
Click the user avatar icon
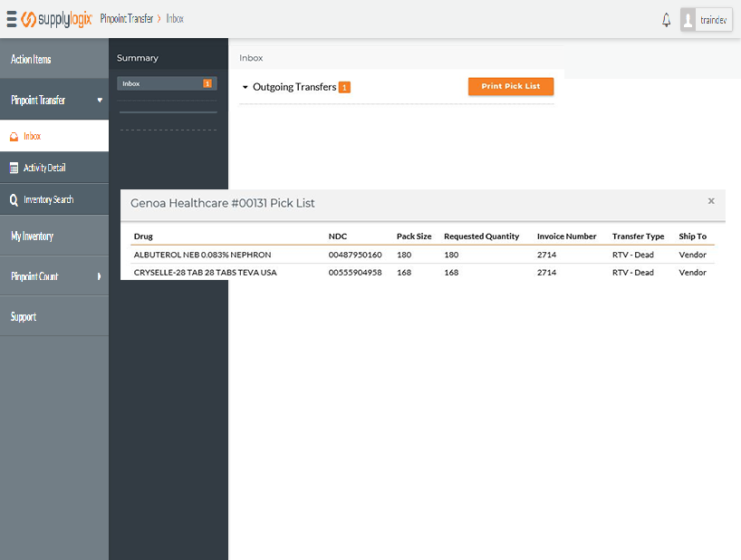pyautogui.click(x=689, y=20)
